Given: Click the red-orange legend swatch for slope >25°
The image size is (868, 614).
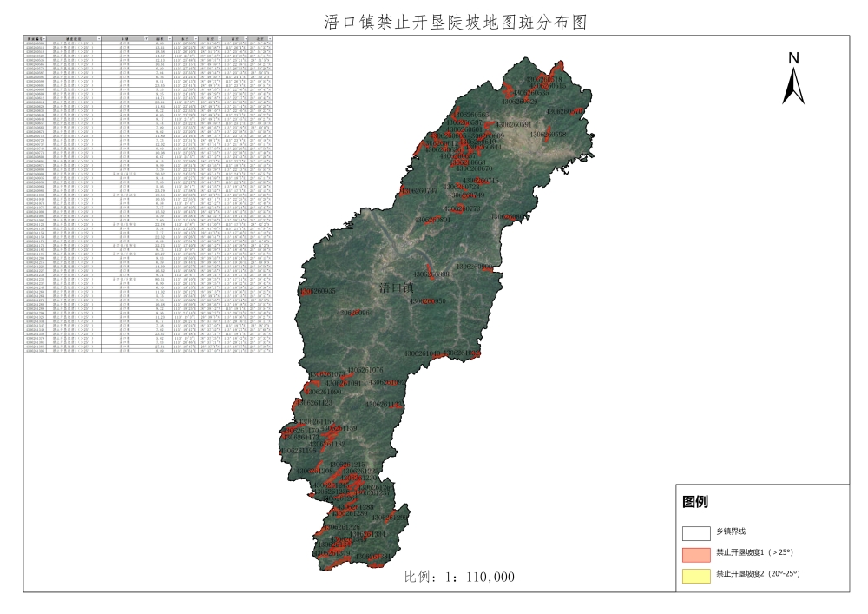Looking at the screenshot, I should coord(697,553).
